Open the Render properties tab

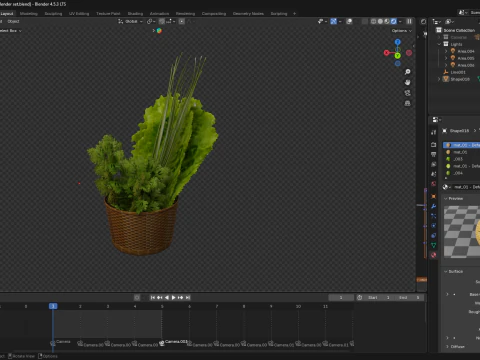tap(433, 145)
